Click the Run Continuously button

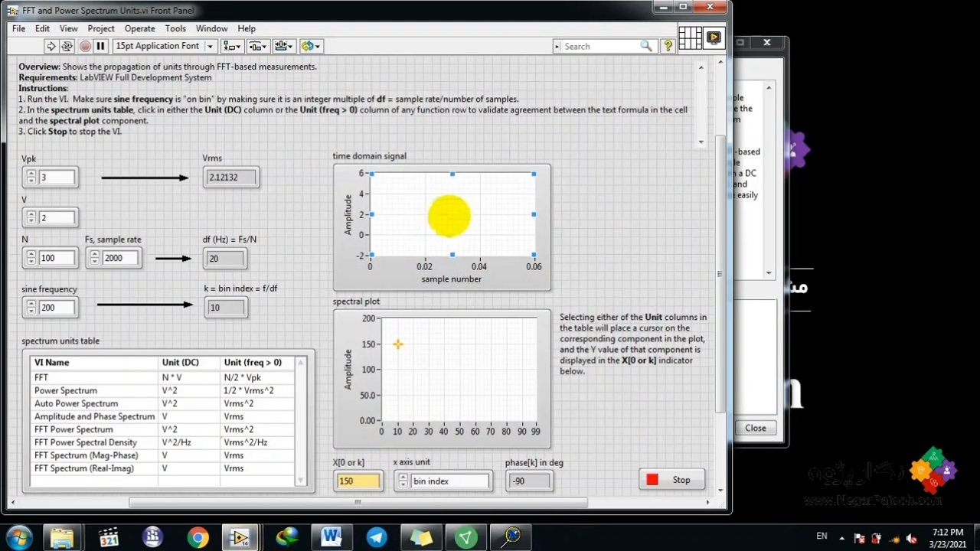[67, 46]
